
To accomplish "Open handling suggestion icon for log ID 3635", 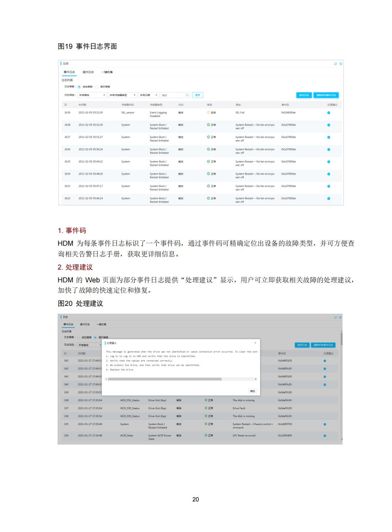I will point(329,162).
